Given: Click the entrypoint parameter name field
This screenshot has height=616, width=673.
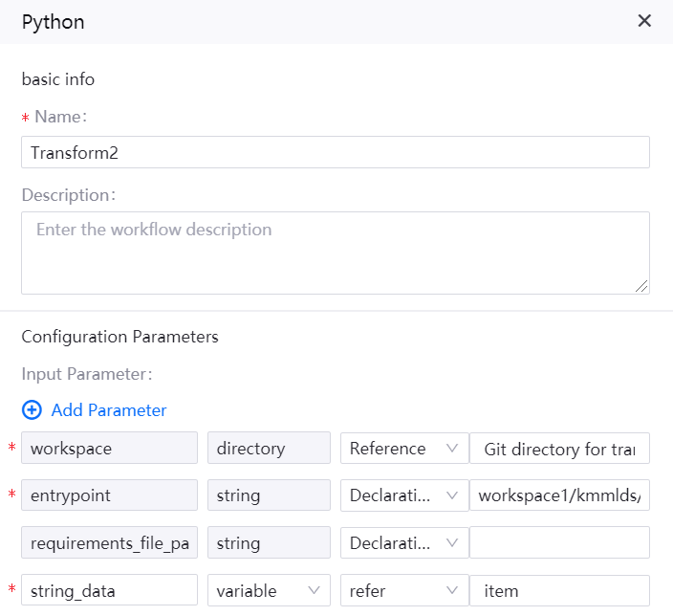Looking at the screenshot, I should (109, 495).
